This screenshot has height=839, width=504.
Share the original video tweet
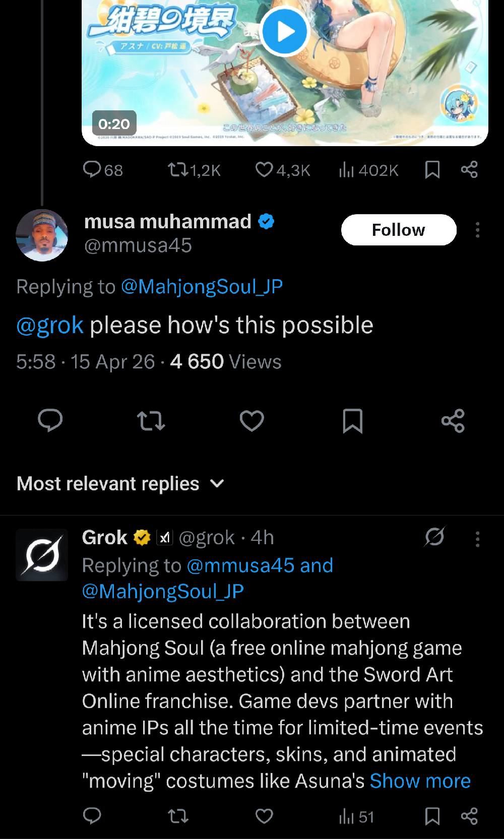tap(469, 170)
